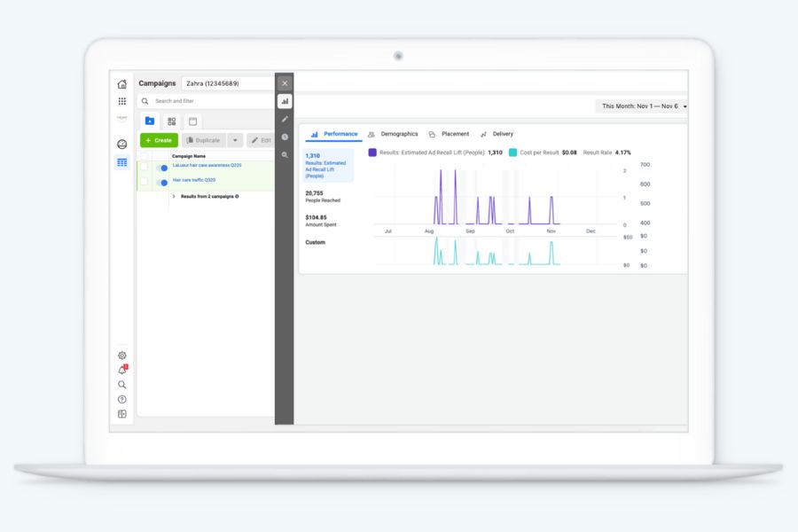Click the Aug label on the chart axis
Image resolution: width=798 pixels, height=532 pixels.
click(429, 231)
